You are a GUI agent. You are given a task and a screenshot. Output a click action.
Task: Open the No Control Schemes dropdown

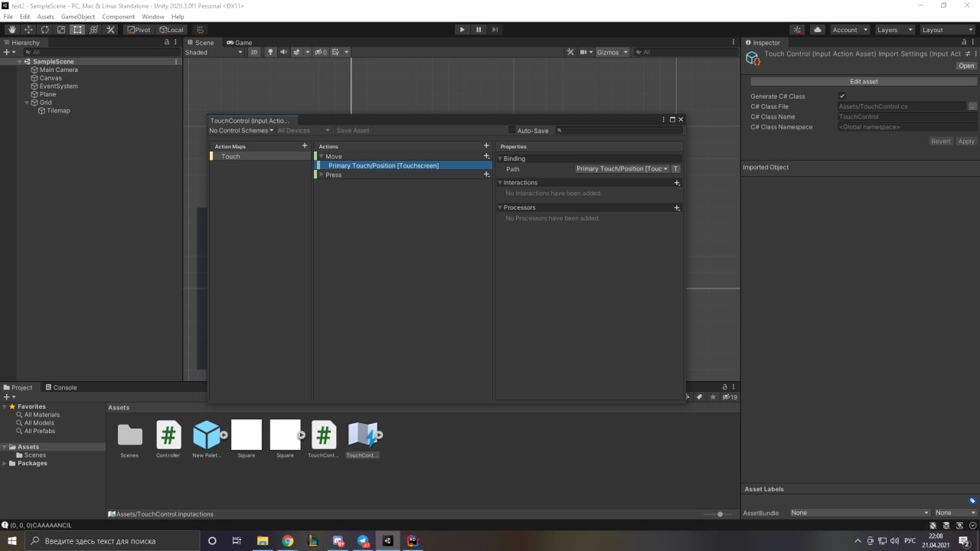[241, 130]
